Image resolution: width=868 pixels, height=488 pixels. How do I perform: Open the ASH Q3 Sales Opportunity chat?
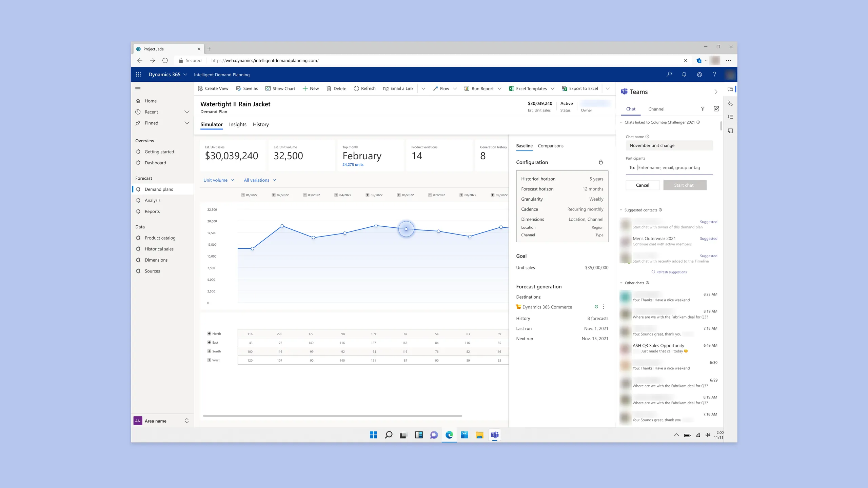(669, 348)
